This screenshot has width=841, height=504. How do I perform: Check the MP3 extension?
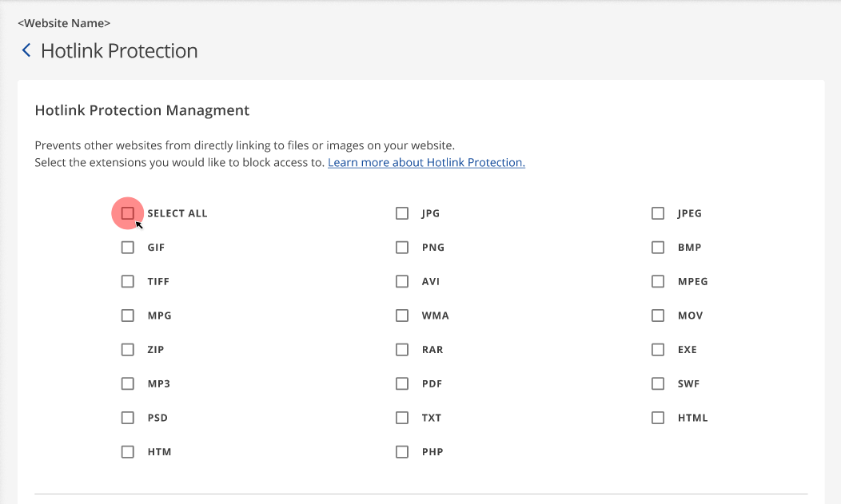click(x=127, y=383)
